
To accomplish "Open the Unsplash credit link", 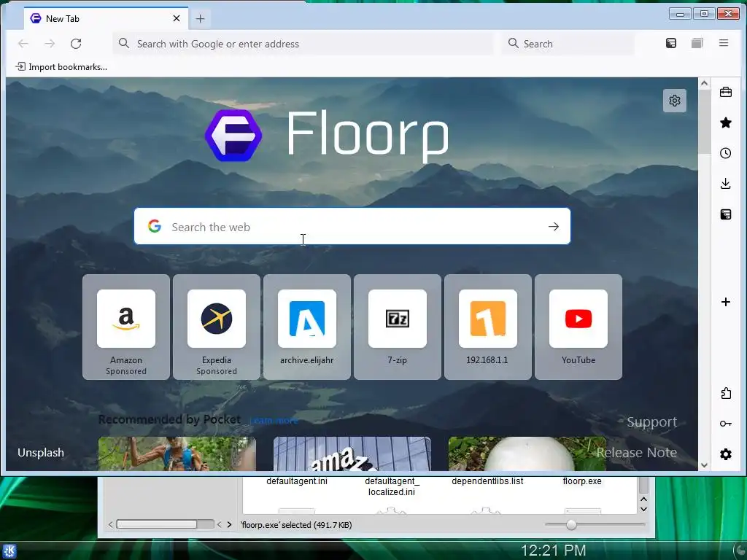I will [x=41, y=452].
